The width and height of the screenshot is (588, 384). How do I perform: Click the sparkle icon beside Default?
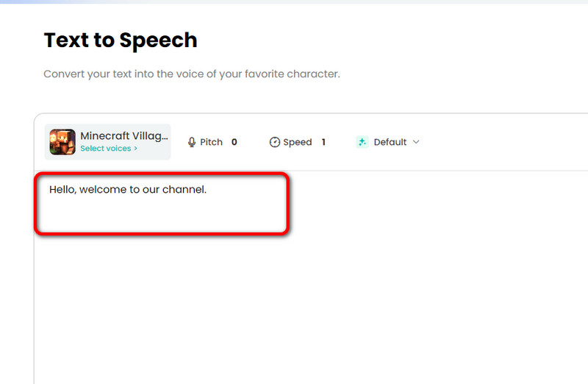[x=362, y=142]
